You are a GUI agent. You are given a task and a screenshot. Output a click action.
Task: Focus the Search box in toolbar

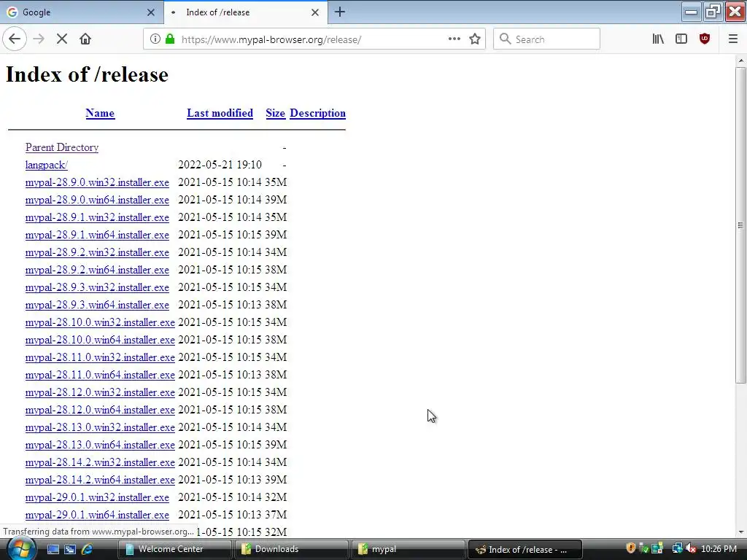coord(546,39)
